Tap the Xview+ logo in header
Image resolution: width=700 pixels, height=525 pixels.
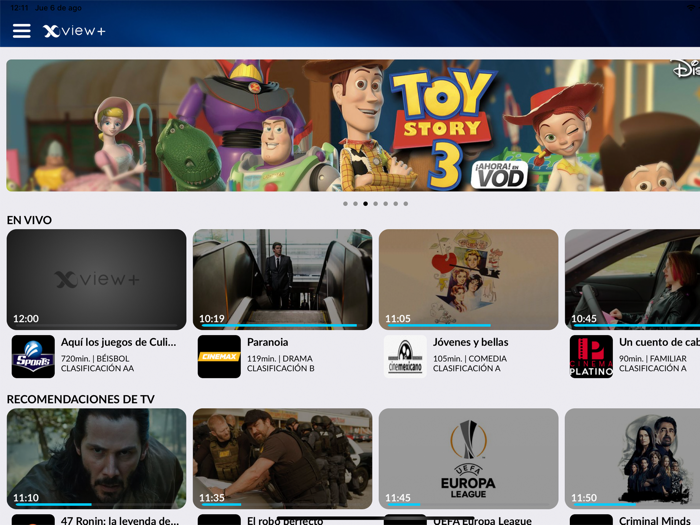point(74,31)
